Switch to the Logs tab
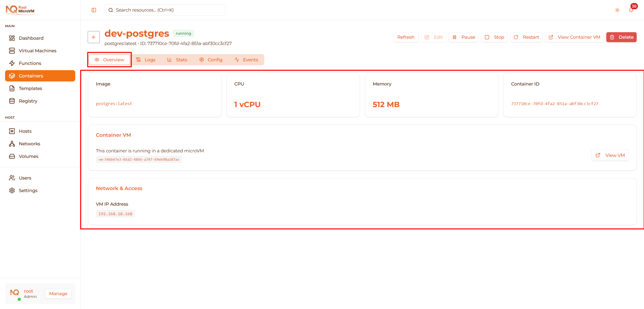This screenshot has height=309, width=644. pos(146,60)
